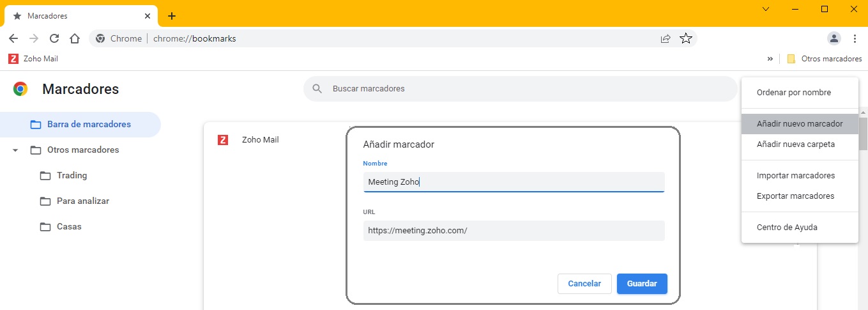Viewport: 868px width, 310px height.
Task: Click the Guardar button
Action: [642, 284]
